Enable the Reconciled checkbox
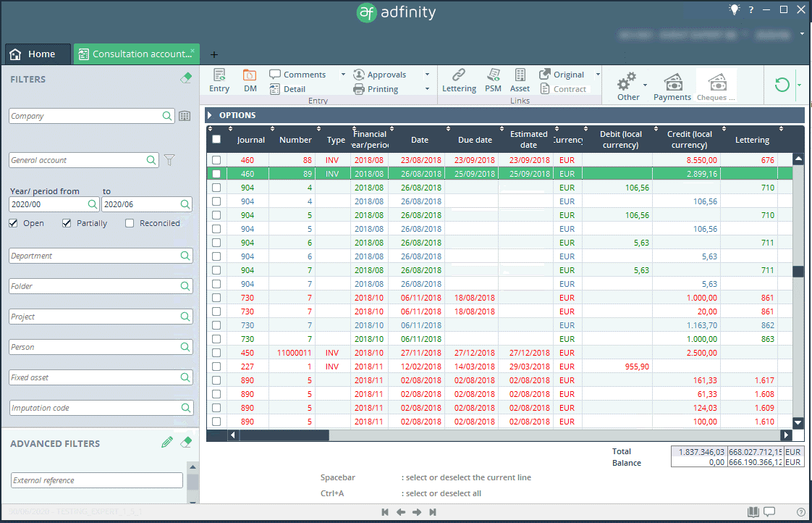The height and width of the screenshot is (523, 812). [x=130, y=223]
